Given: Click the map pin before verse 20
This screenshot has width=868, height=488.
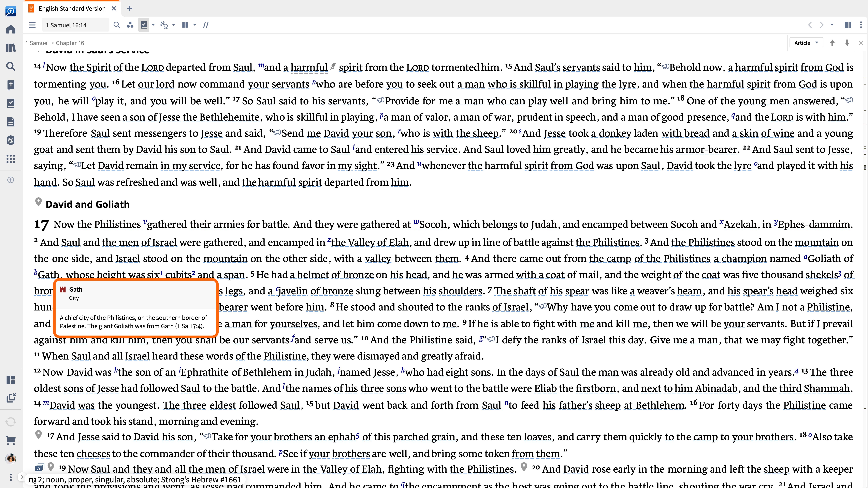Looking at the screenshot, I should pyautogui.click(x=524, y=467).
